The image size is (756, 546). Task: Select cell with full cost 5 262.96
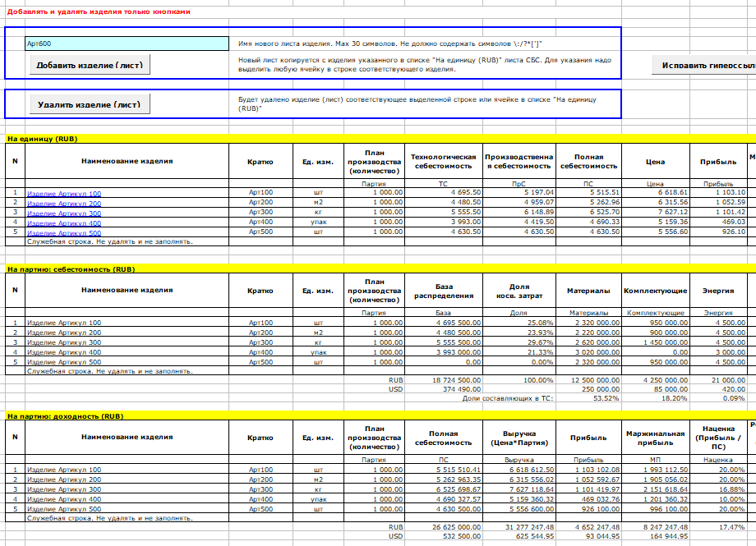tap(588, 202)
